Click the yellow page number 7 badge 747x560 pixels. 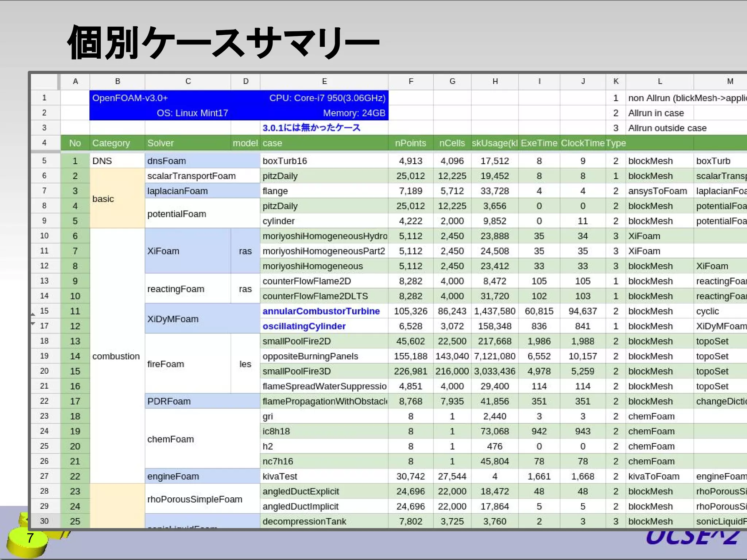(30, 538)
